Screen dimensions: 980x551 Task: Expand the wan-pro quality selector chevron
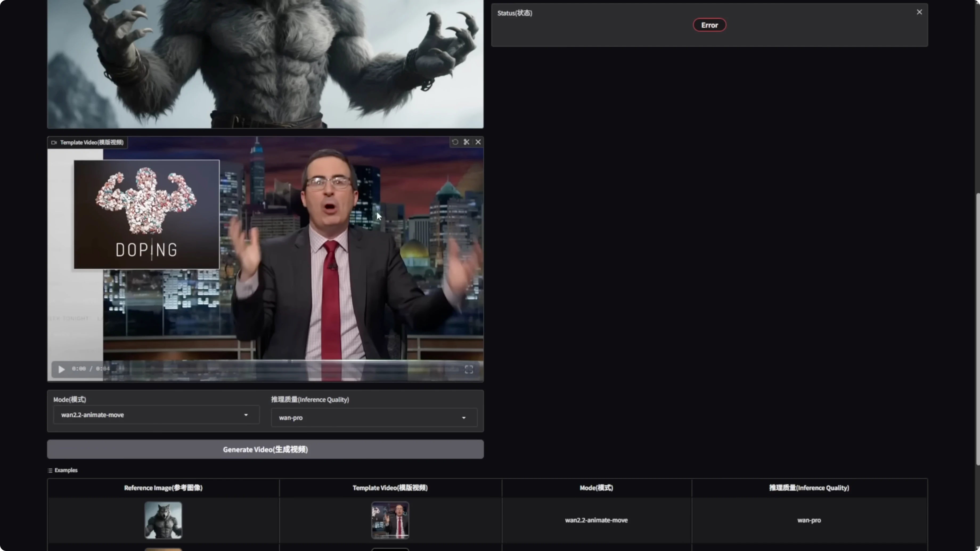pos(463,418)
